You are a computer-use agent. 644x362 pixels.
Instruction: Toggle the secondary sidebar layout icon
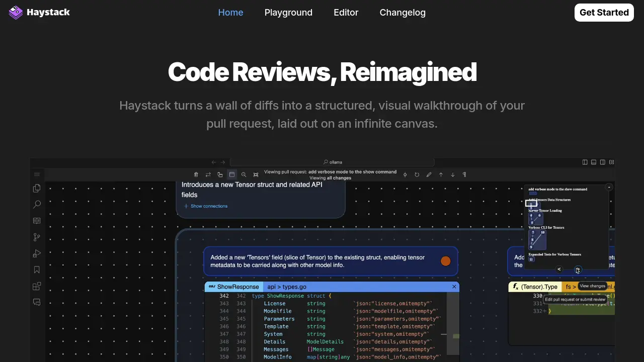(x=602, y=162)
